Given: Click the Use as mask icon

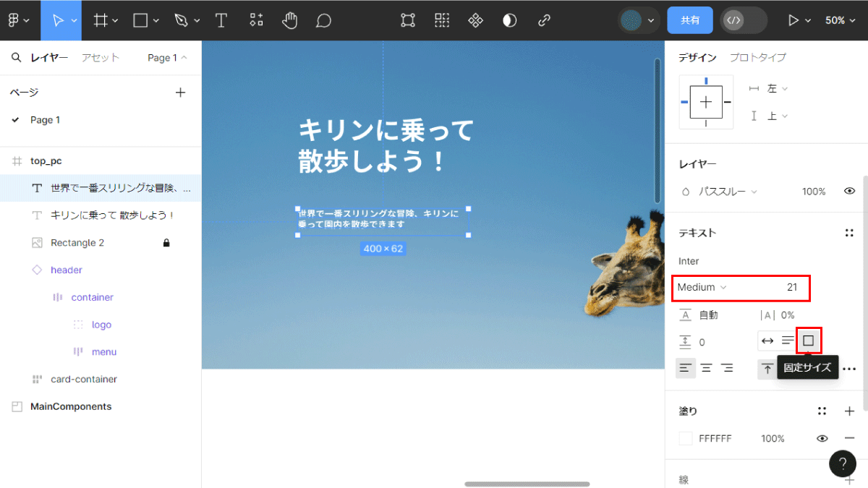Looking at the screenshot, I should tap(510, 20).
